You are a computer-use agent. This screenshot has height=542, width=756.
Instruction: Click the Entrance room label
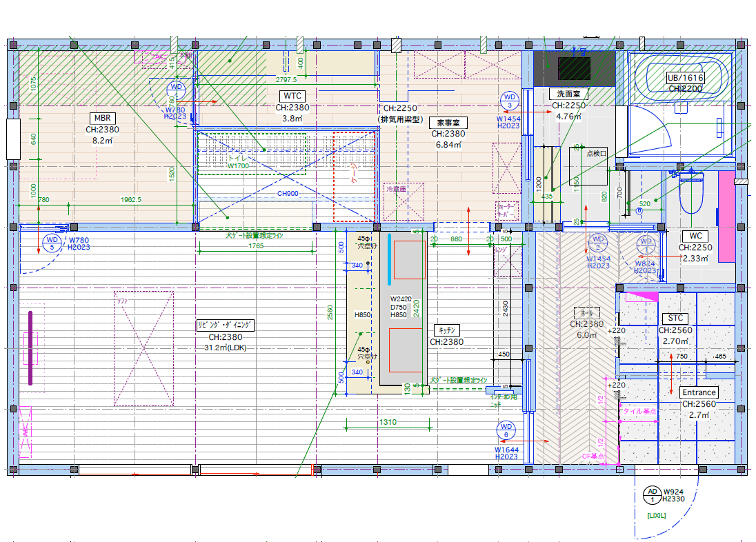698,392
